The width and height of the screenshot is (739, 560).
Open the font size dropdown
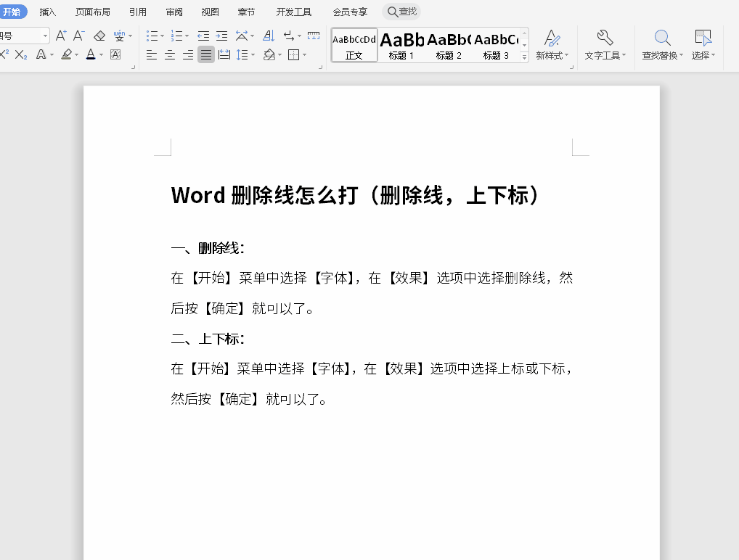click(45, 36)
